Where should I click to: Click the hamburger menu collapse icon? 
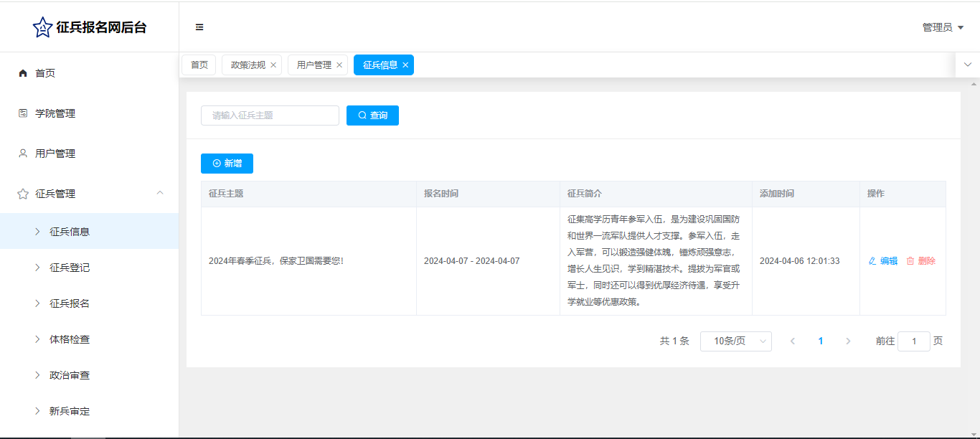coord(199,27)
